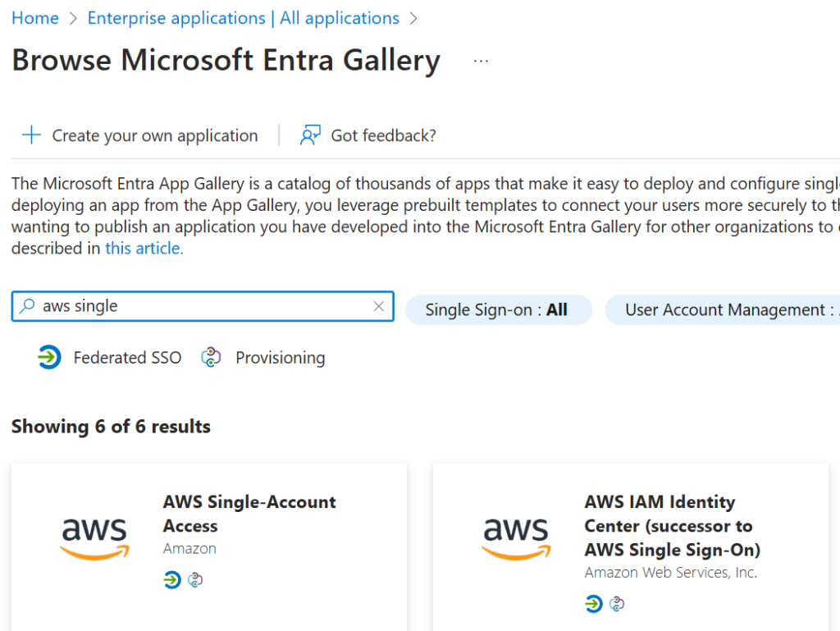
Task: Click the search magnifier icon in search box
Action: pyautogui.click(x=27, y=306)
